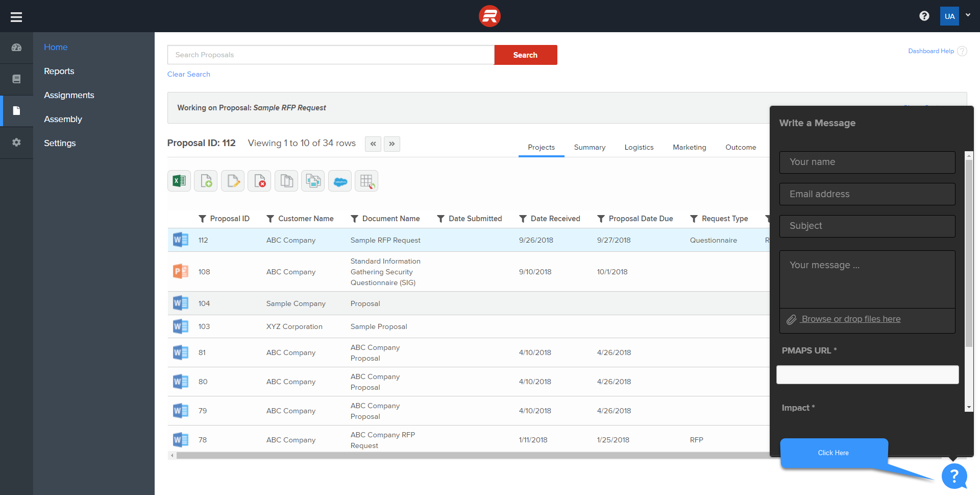Open Word icon for proposal 103
Viewport: 980px width, 495px height.
click(x=181, y=326)
